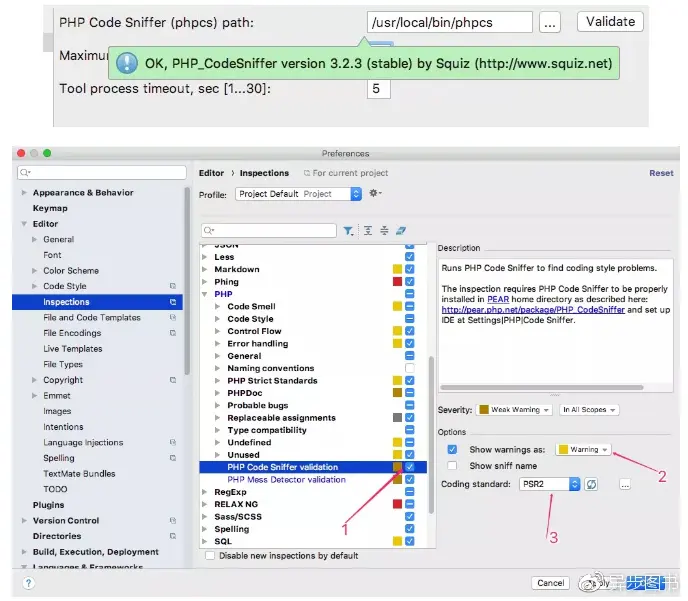Open the profile gear settings icon
688x601 pixels.
tap(375, 193)
